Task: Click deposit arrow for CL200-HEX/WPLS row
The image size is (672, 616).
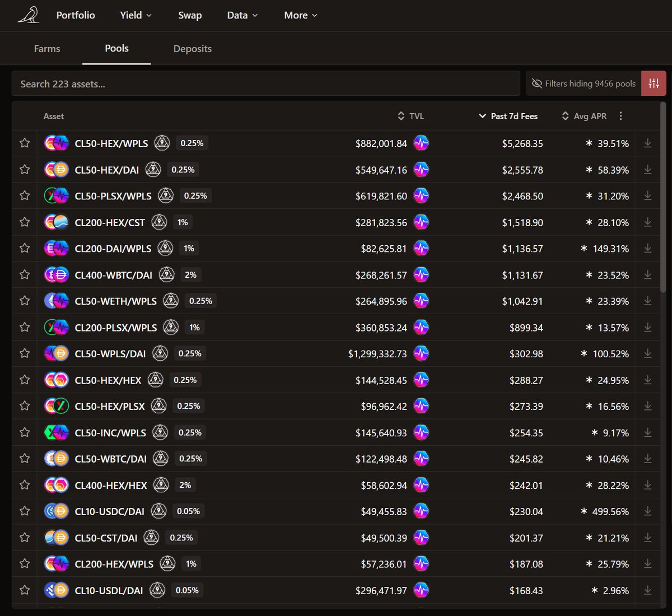Action: [647, 564]
